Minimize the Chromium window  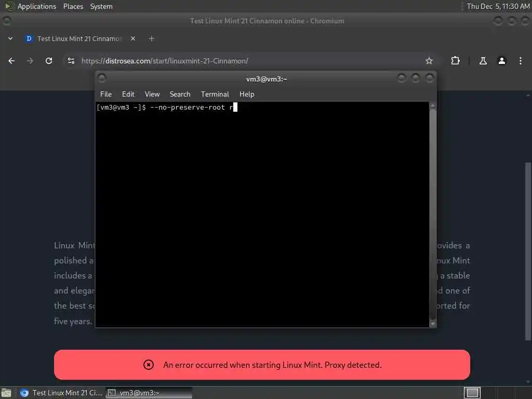[x=498, y=21]
